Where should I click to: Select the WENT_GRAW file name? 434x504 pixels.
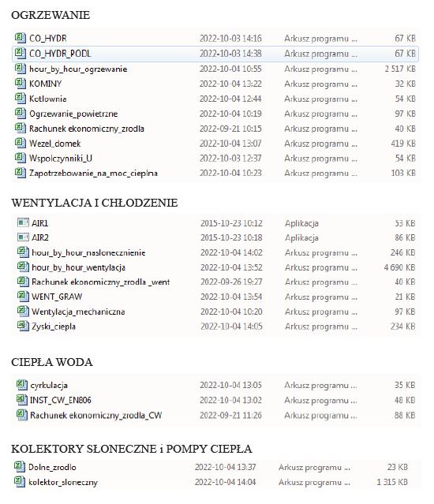coord(57,297)
